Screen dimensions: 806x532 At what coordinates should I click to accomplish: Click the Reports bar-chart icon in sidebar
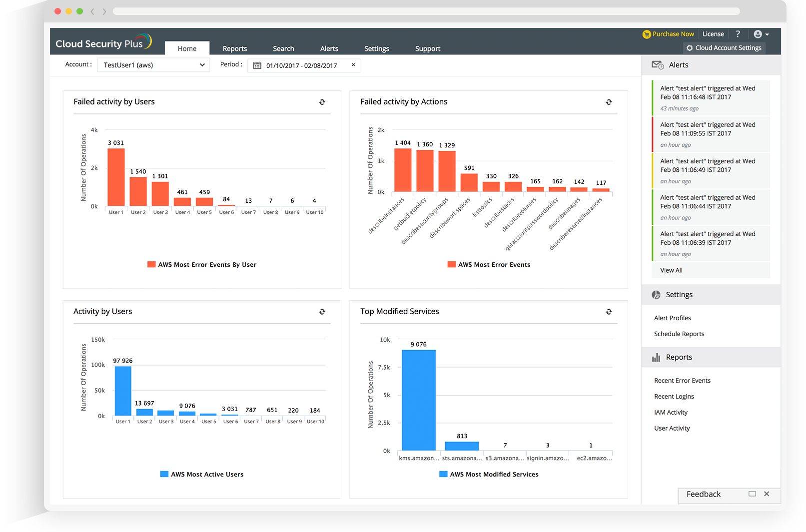[656, 357]
